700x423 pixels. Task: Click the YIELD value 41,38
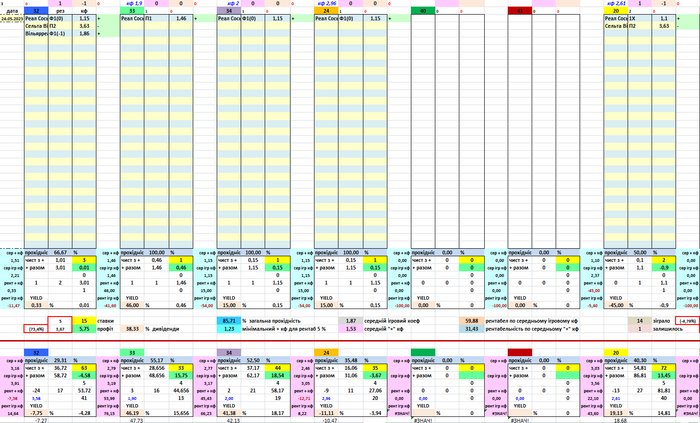(x=229, y=413)
